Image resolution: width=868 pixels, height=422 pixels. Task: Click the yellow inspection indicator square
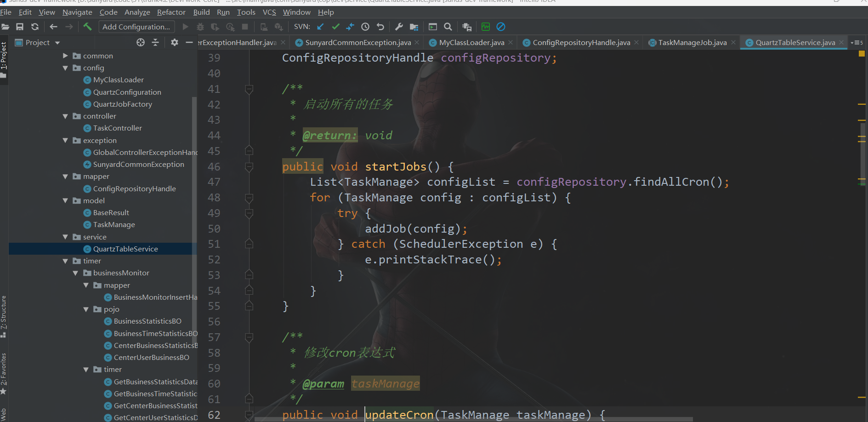pyautogui.click(x=862, y=54)
